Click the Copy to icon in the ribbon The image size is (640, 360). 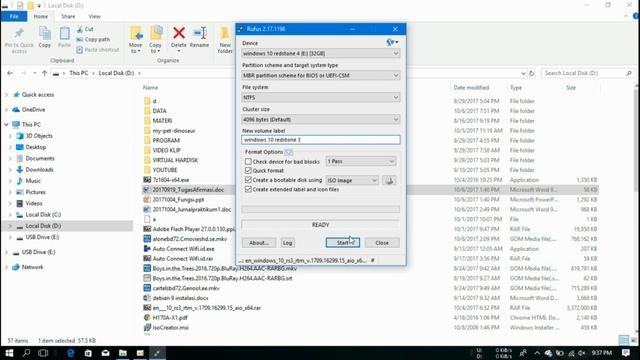(x=155, y=40)
